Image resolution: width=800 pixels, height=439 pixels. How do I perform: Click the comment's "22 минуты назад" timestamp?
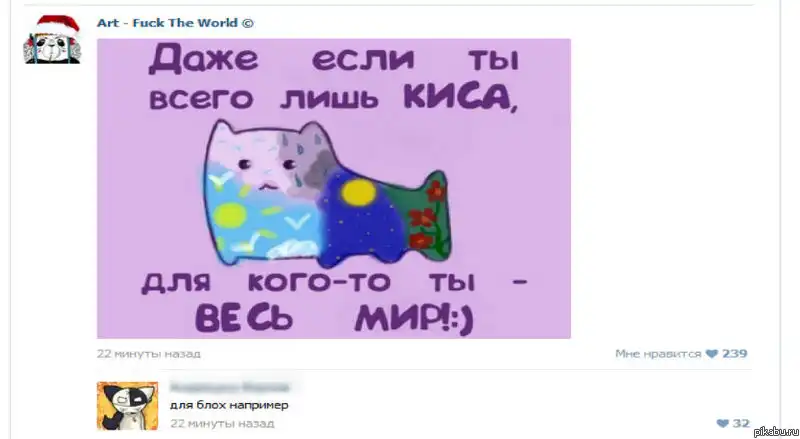(222, 424)
